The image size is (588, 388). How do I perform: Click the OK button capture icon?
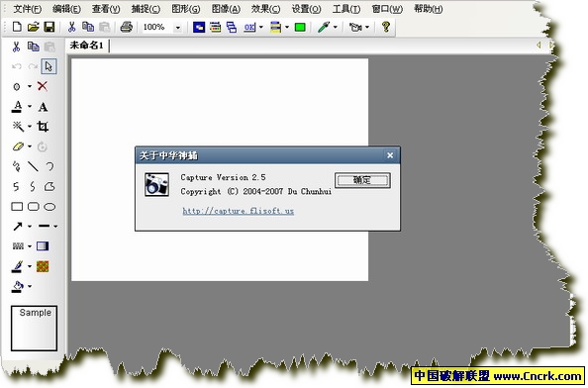(249, 27)
